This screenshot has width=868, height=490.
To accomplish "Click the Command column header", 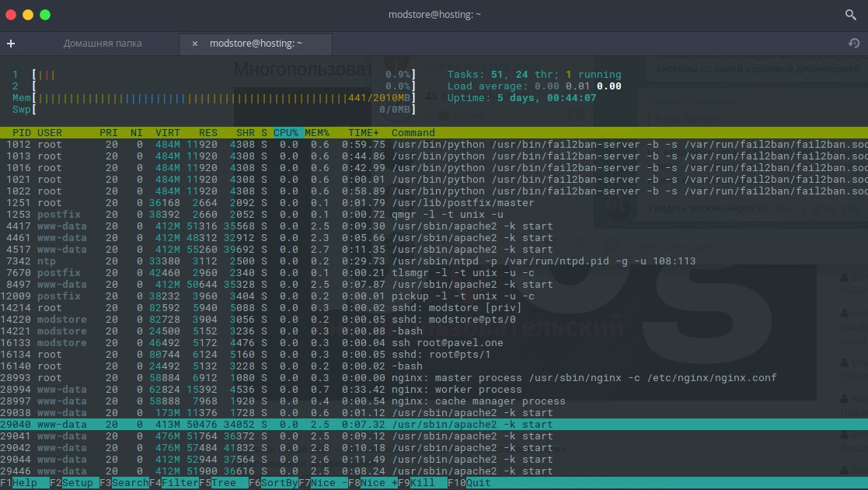I will [413, 133].
